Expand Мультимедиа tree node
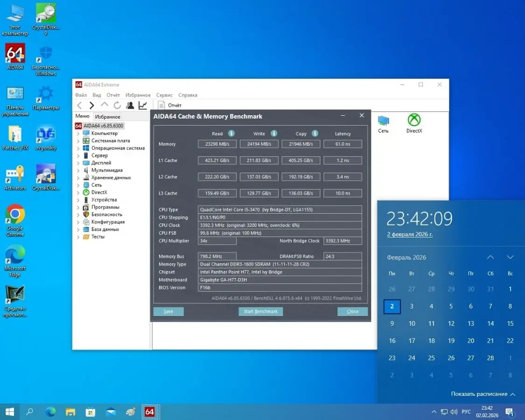The width and height of the screenshot is (525, 420). (78, 170)
